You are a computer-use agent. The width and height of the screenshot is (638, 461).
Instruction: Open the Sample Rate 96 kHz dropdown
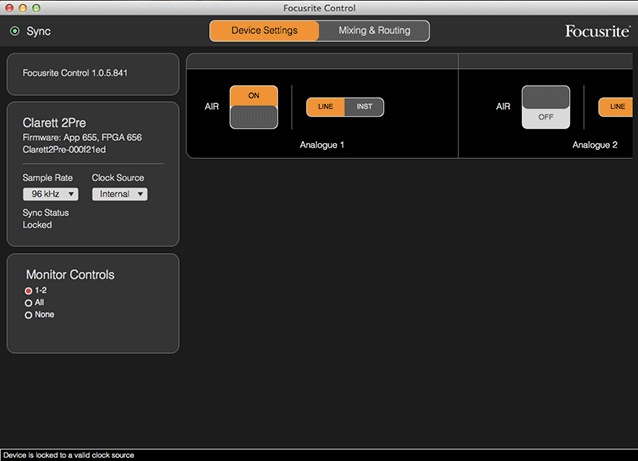50,194
